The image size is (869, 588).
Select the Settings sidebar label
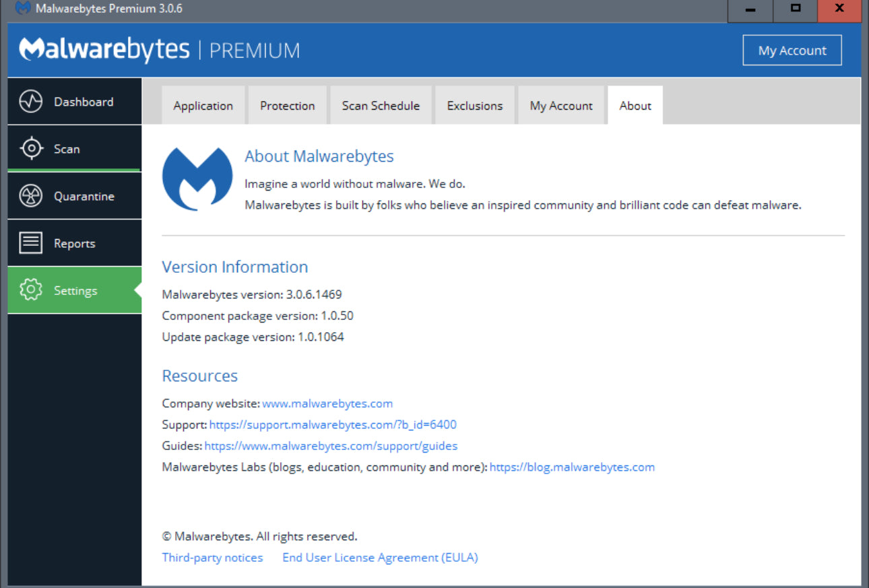(x=75, y=291)
